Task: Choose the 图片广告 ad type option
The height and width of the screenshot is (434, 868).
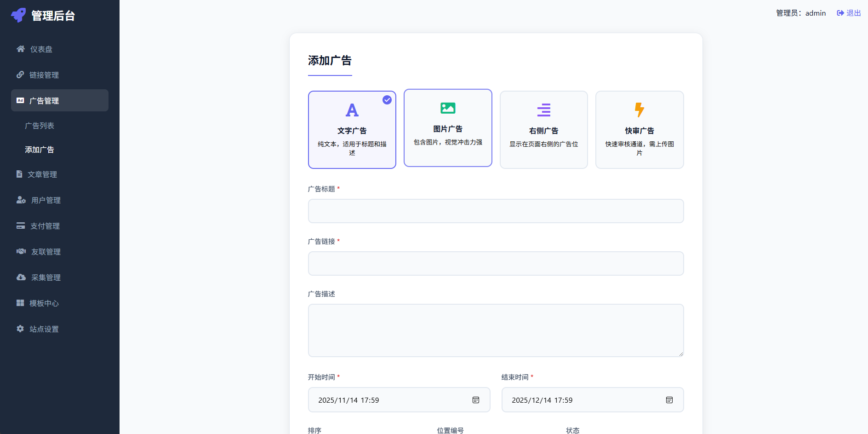Action: (x=448, y=128)
